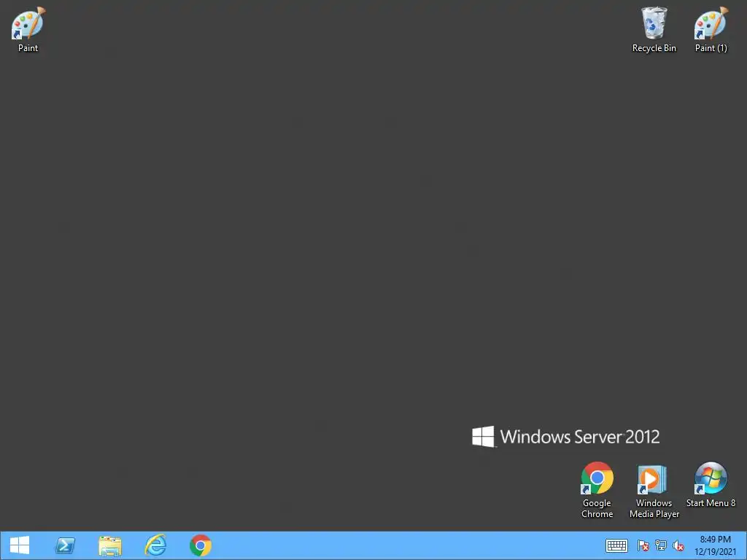The width and height of the screenshot is (747, 560).
Task: Open File Explorer from the taskbar
Action: pos(110,545)
